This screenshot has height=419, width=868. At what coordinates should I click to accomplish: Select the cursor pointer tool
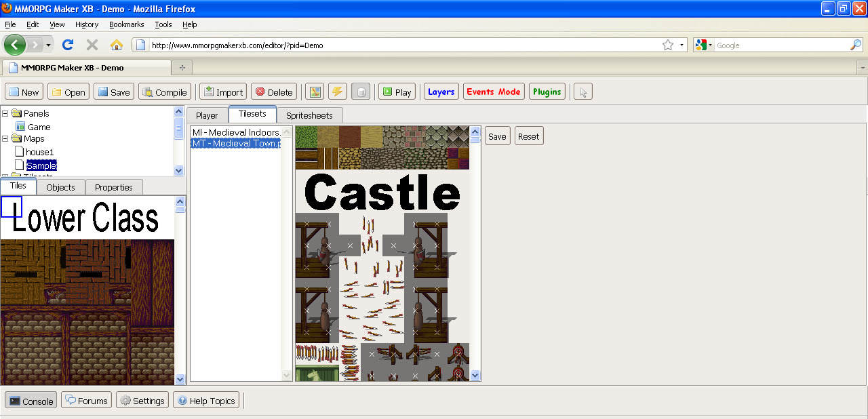click(583, 92)
